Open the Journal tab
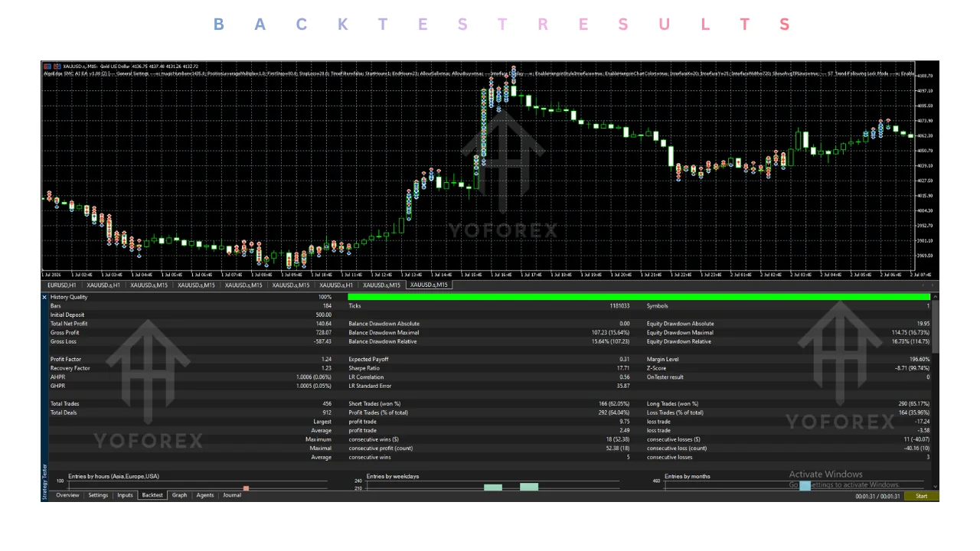 232,495
